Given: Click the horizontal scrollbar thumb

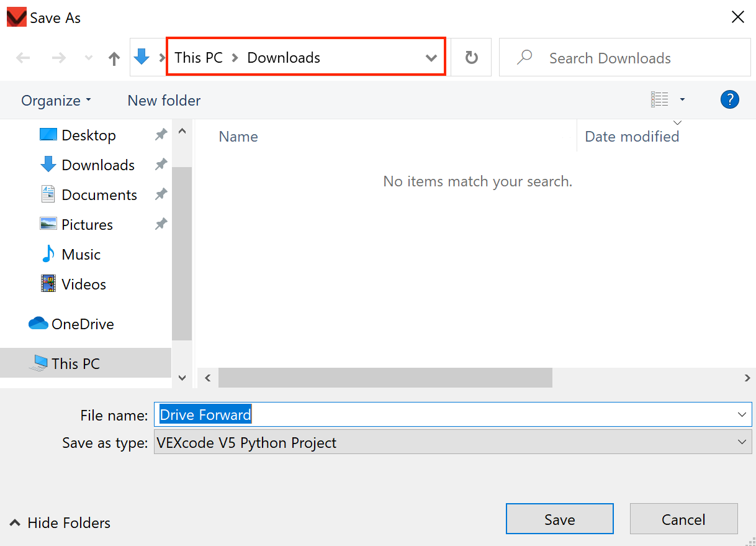Looking at the screenshot, I should tap(385, 378).
